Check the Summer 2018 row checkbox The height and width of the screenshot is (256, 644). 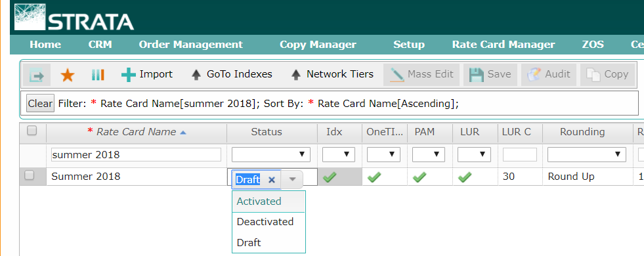click(29, 175)
